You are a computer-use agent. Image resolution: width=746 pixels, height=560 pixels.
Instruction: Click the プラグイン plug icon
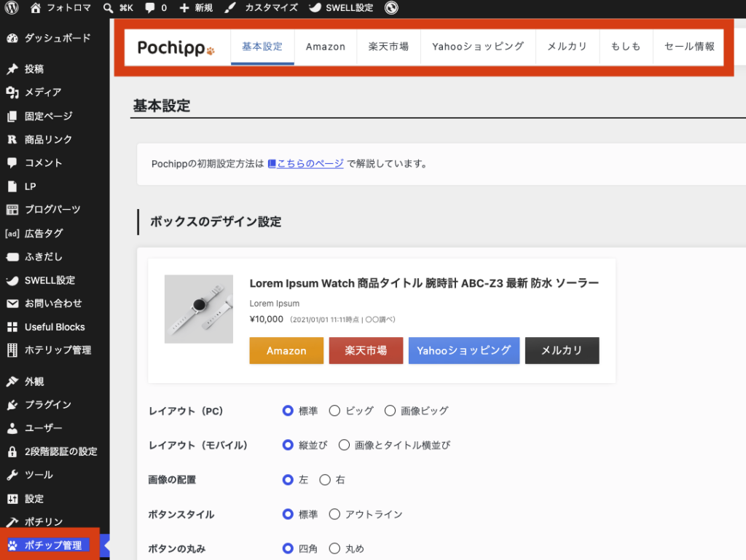point(12,405)
